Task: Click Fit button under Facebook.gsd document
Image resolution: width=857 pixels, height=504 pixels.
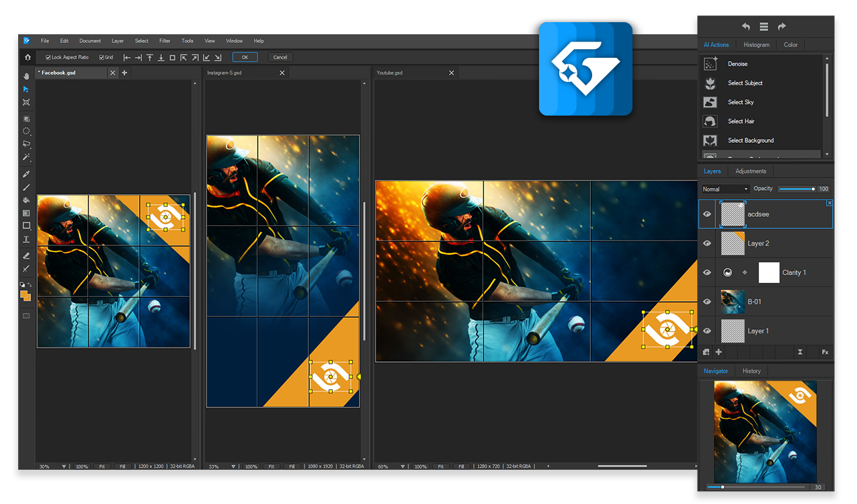Action: click(101, 466)
